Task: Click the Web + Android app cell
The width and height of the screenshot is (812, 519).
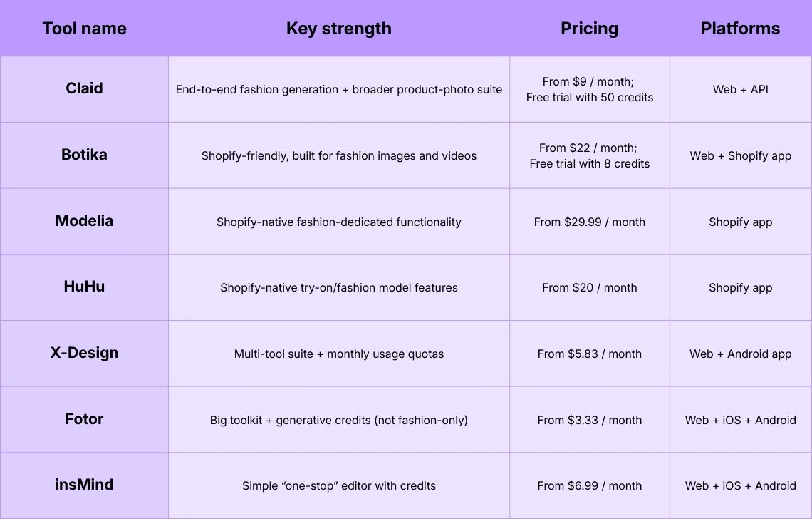Action: pos(740,354)
